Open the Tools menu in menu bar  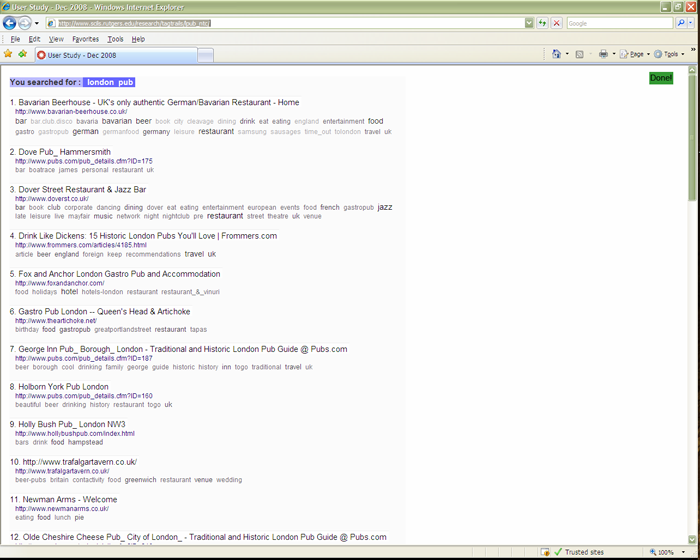click(115, 39)
